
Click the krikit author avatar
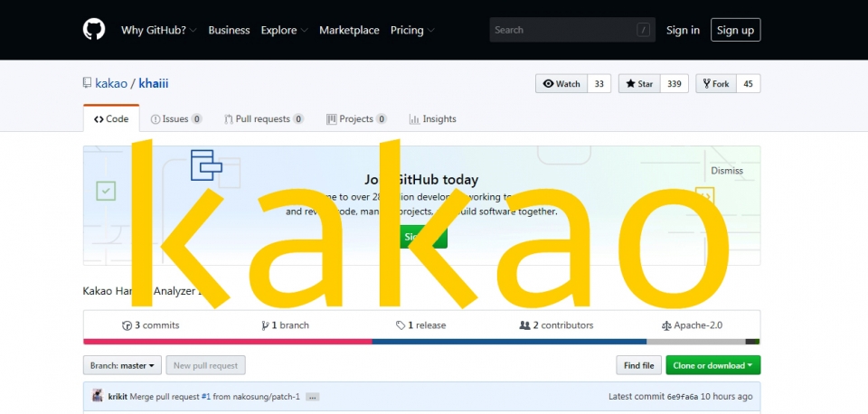pyautogui.click(x=98, y=396)
